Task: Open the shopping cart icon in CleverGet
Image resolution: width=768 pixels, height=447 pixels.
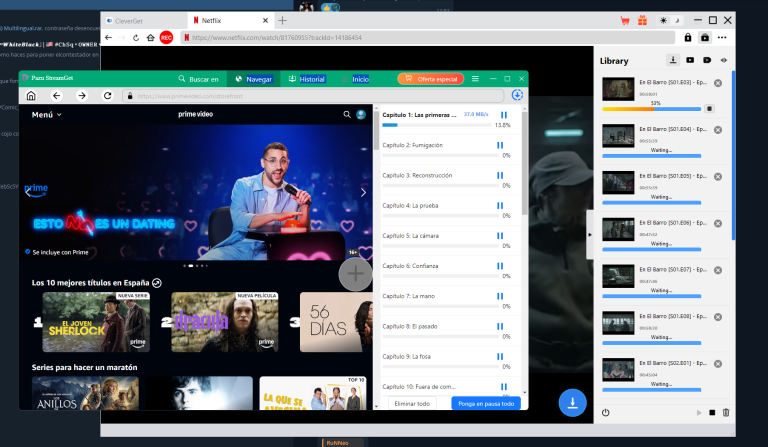Action: (x=626, y=19)
